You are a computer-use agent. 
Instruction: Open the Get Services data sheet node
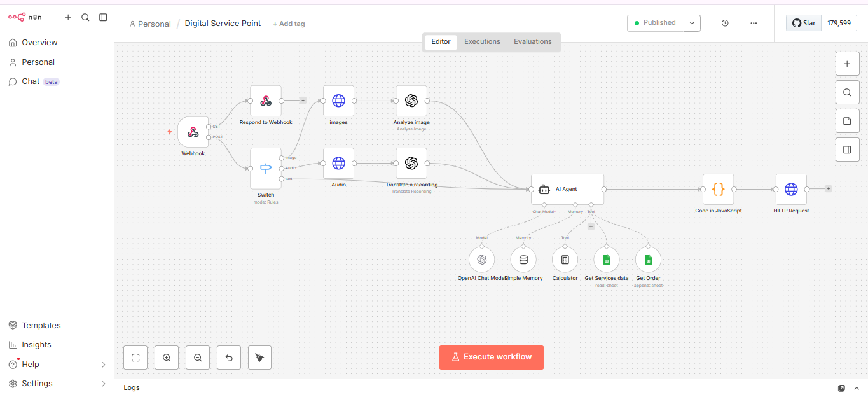pyautogui.click(x=607, y=260)
